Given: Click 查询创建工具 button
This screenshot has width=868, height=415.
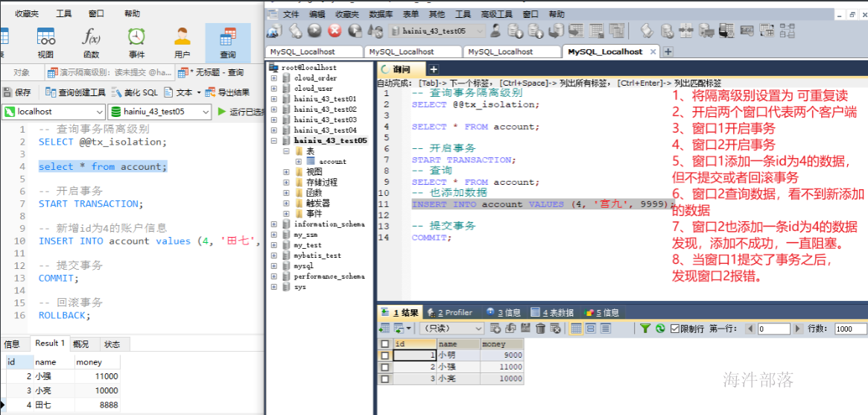Looking at the screenshot, I should 75,92.
